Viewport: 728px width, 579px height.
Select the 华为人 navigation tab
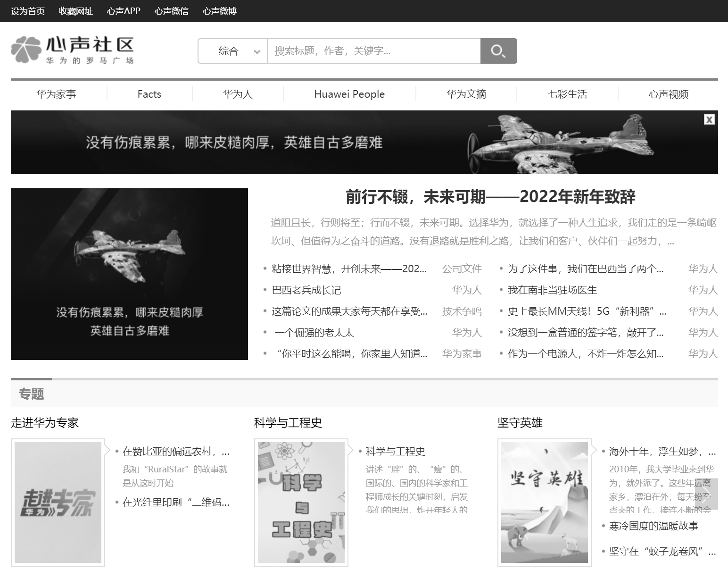[x=238, y=94]
